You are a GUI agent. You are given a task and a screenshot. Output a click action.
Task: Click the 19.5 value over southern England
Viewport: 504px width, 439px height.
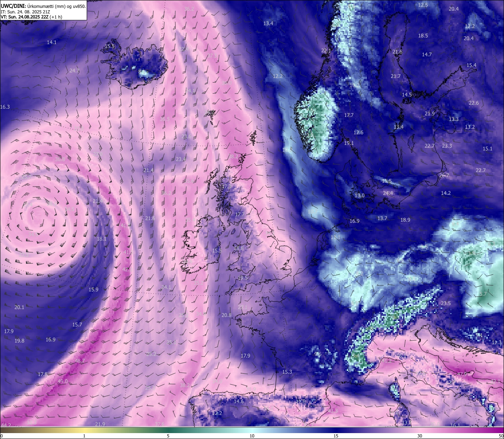click(243, 278)
